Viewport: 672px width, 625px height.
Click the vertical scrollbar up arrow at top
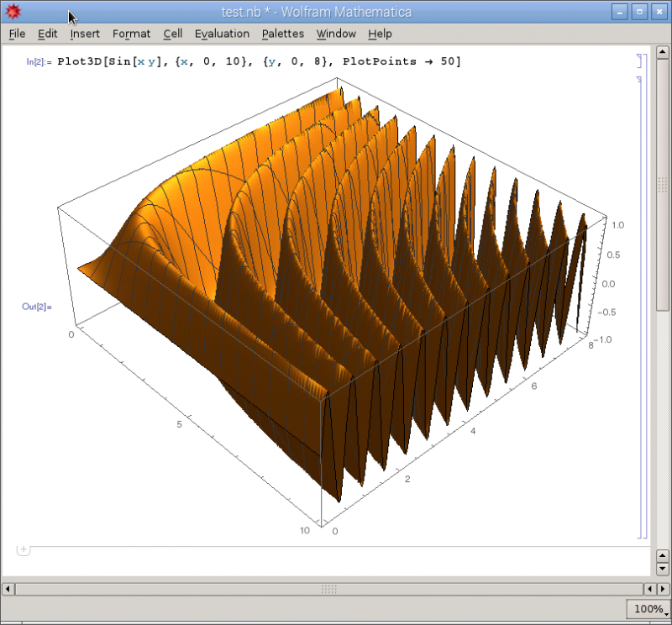click(x=663, y=53)
